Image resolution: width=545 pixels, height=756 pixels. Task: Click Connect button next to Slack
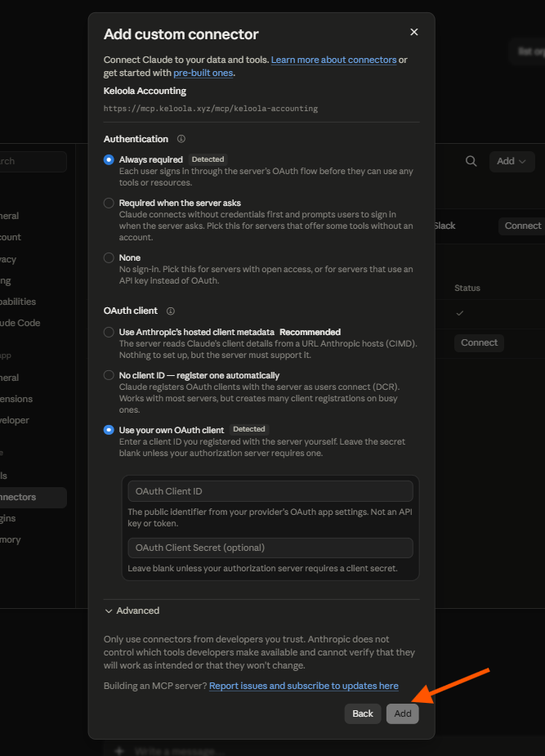click(522, 226)
